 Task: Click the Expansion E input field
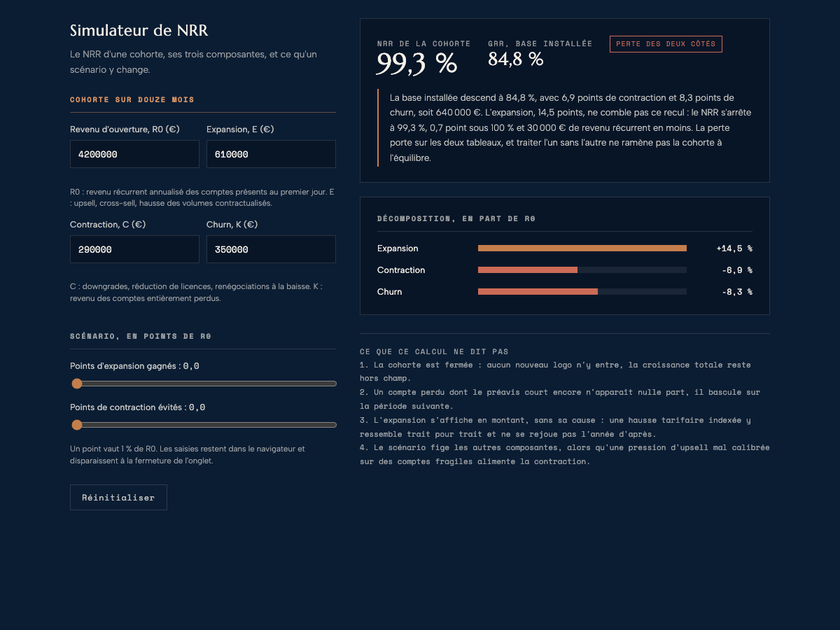(x=271, y=154)
